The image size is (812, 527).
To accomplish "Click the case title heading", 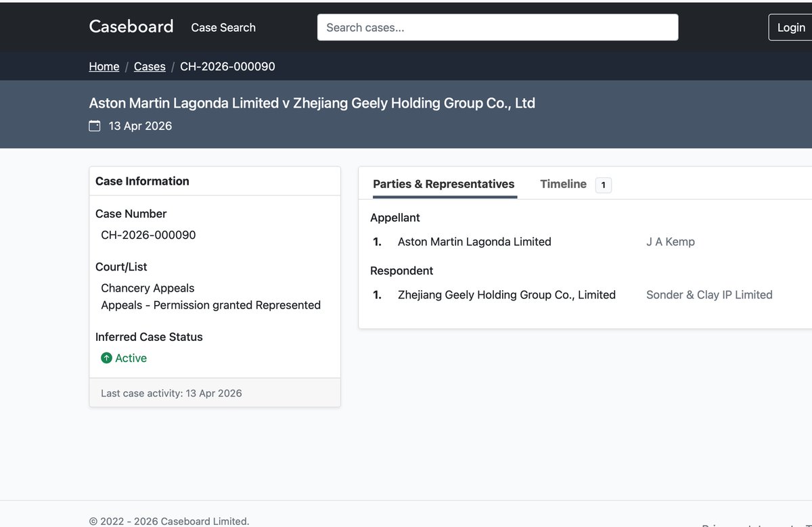I will [312, 103].
